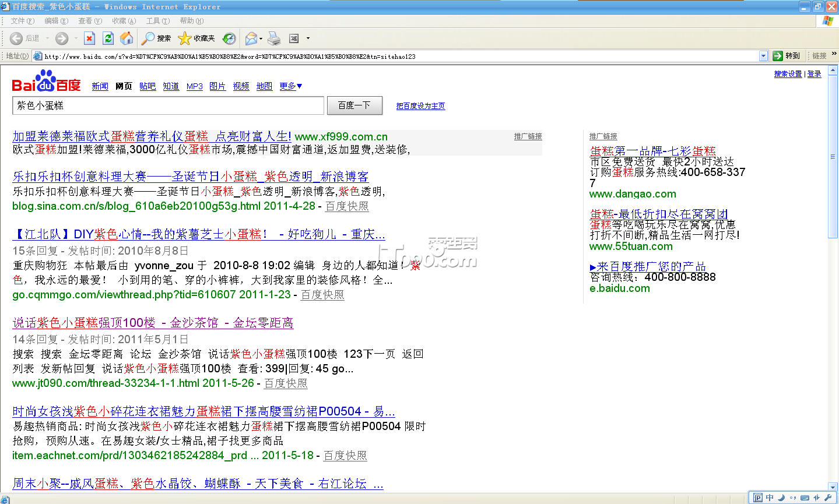
Task: Open 百度快照 for www.jt090.com result
Action: pos(286,383)
